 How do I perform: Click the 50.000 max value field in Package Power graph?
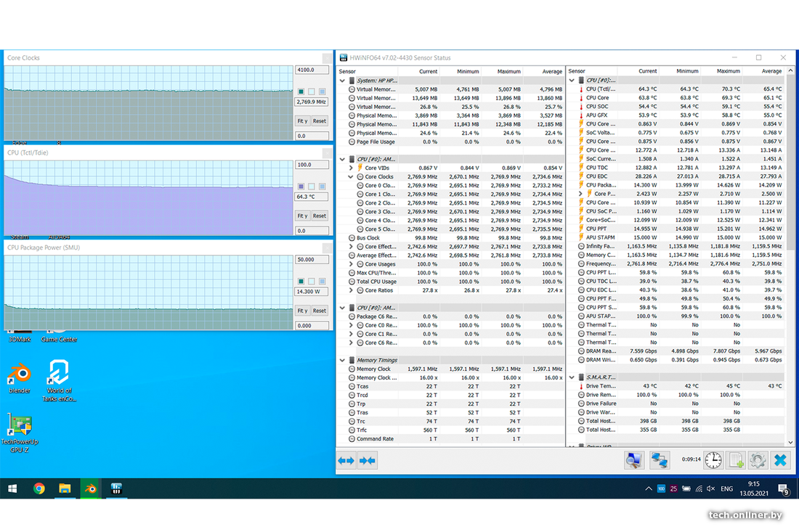tap(312, 260)
